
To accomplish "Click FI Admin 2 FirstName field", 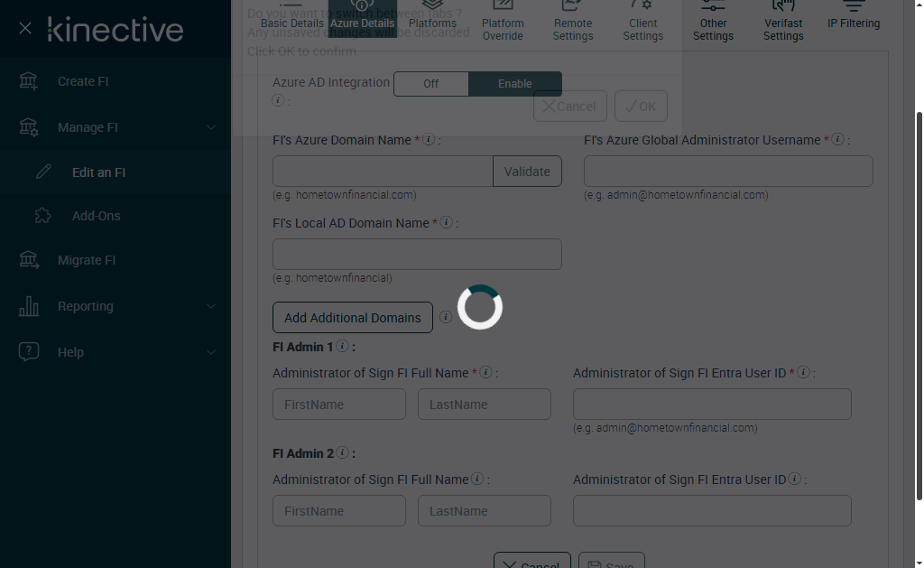I will tap(339, 511).
